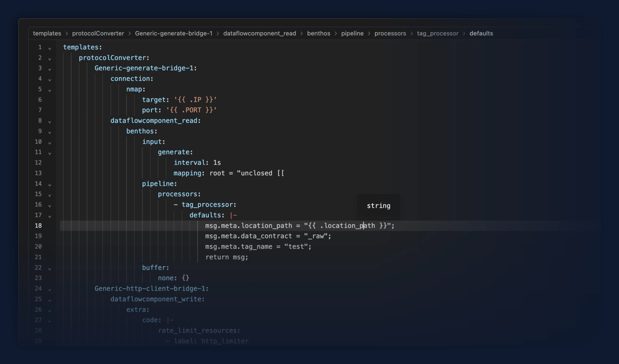Click the templates key on line 1
This screenshot has width=619, height=364.
pos(81,47)
